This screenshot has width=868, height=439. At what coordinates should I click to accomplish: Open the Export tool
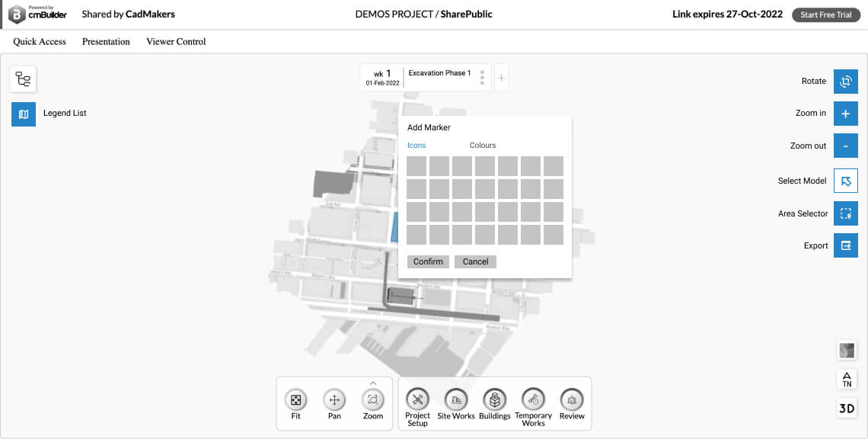click(845, 245)
